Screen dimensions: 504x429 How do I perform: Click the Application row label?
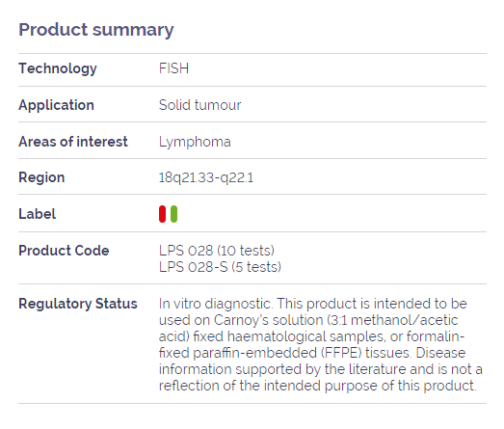tap(56, 105)
